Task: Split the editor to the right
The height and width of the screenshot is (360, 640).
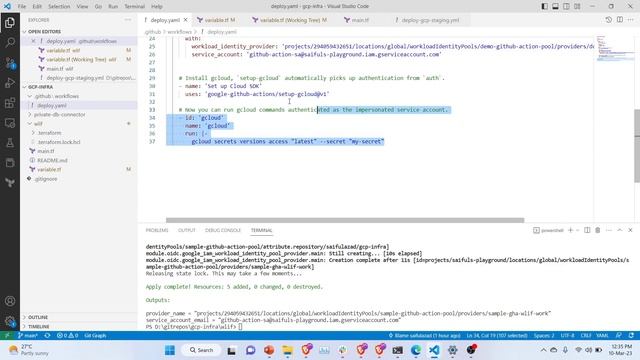Action: 620,20
